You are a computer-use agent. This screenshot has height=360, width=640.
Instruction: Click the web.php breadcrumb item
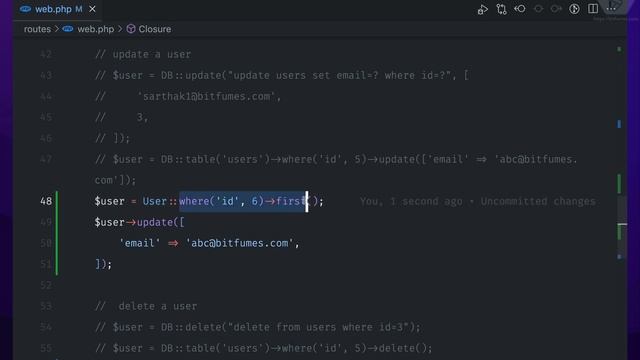pos(96,29)
